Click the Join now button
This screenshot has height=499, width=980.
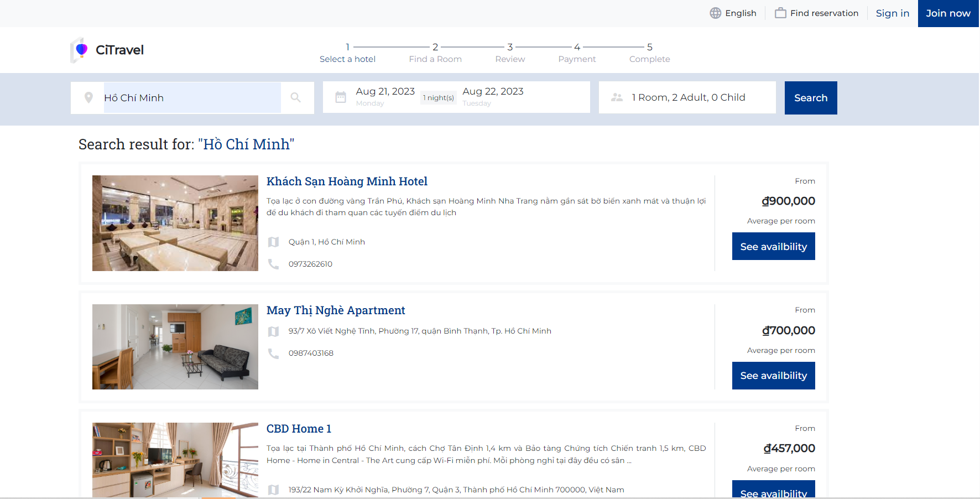point(948,13)
